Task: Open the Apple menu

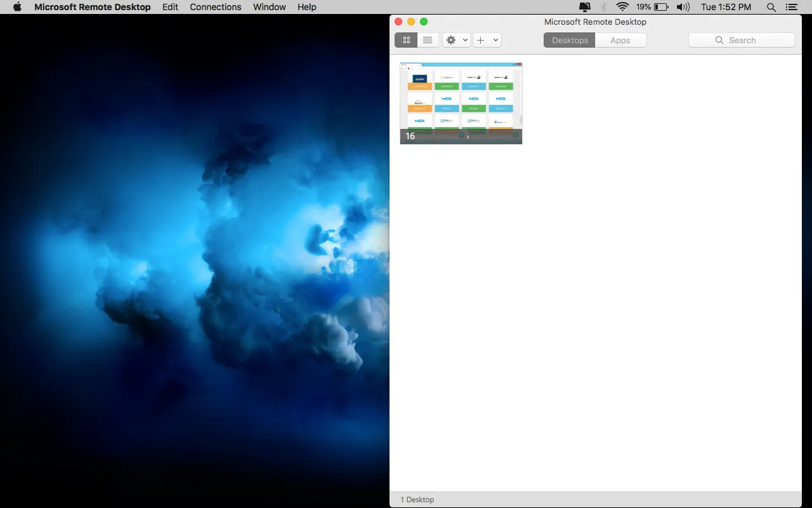Action: (17, 7)
